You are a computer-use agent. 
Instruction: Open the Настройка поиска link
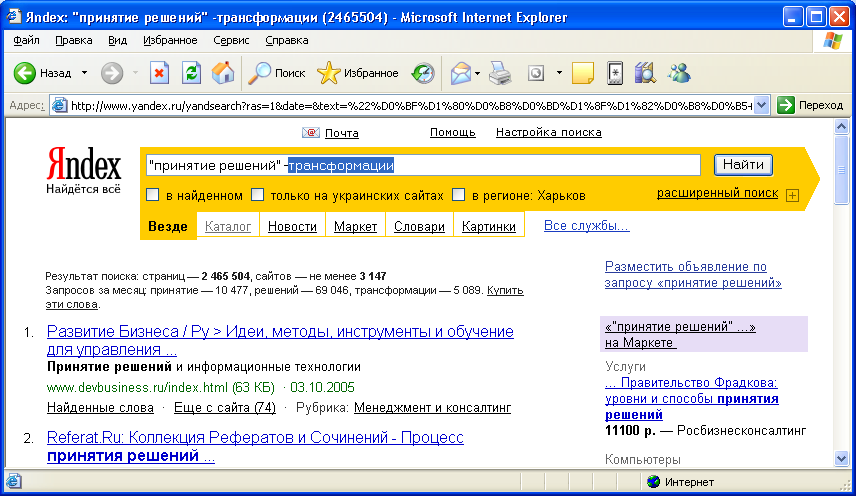pyautogui.click(x=549, y=132)
